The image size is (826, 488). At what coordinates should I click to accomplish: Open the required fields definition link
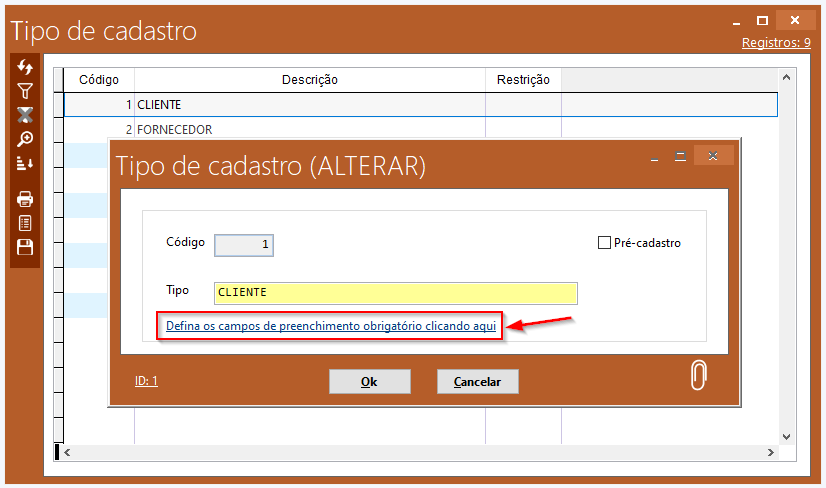pyautogui.click(x=331, y=326)
